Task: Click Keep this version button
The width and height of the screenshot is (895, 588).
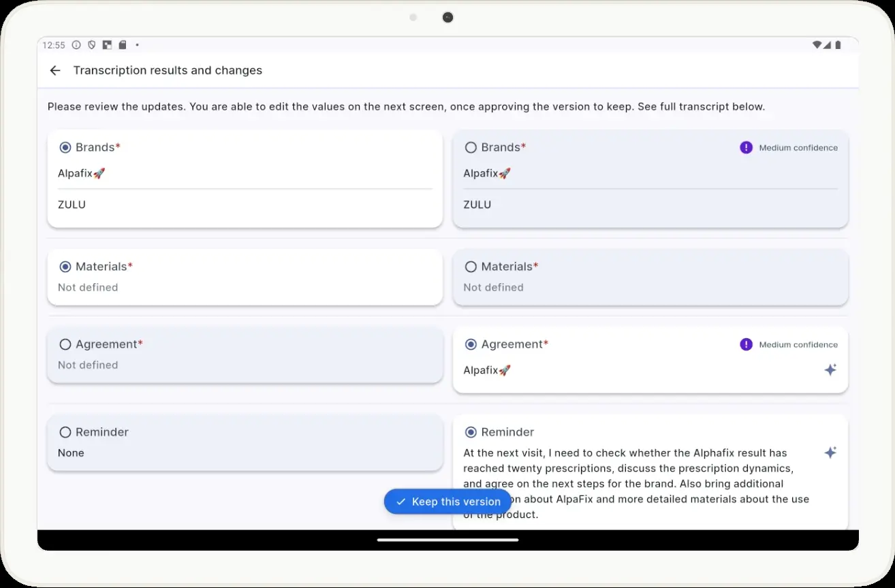Action: pyautogui.click(x=448, y=502)
